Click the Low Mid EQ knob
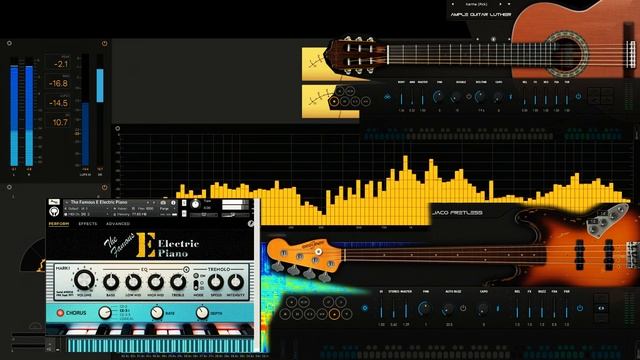640x360 pixels. tap(133, 282)
